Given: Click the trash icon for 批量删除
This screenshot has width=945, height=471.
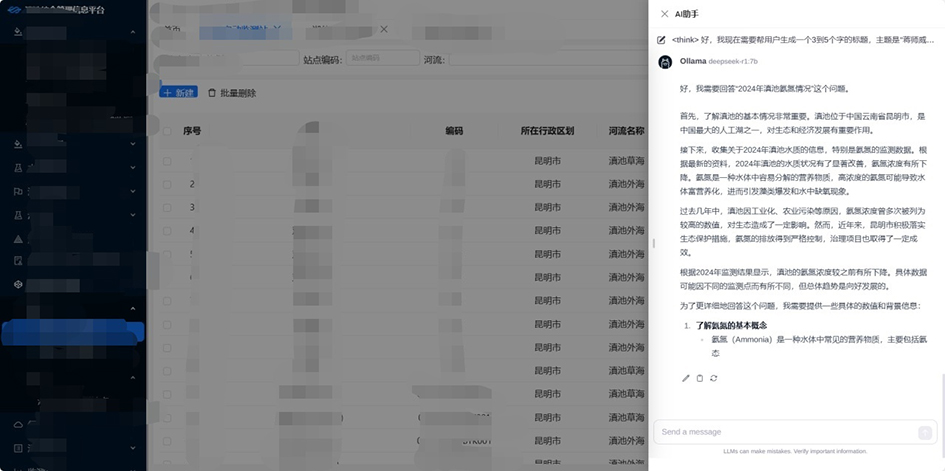Looking at the screenshot, I should (212, 93).
